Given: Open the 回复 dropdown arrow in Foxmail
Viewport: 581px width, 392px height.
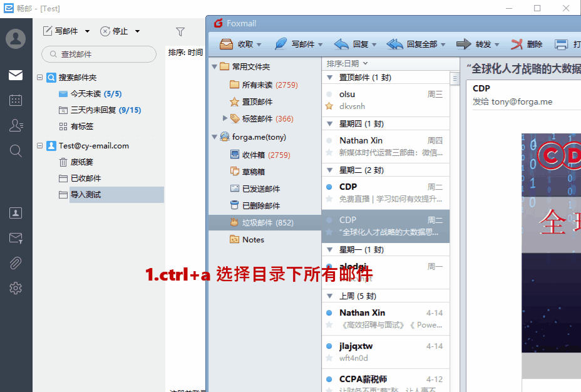Looking at the screenshot, I should (x=374, y=45).
